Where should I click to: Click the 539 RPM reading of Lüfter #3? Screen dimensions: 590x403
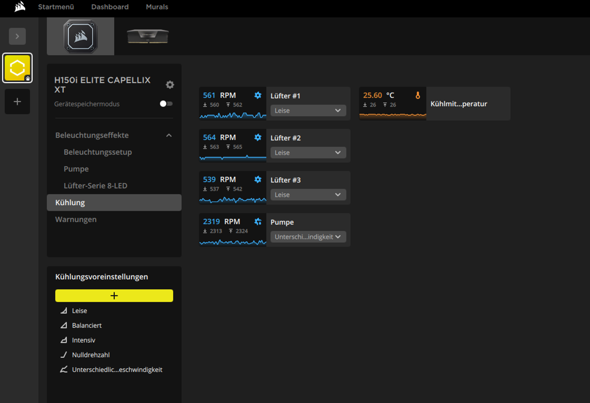[219, 179]
